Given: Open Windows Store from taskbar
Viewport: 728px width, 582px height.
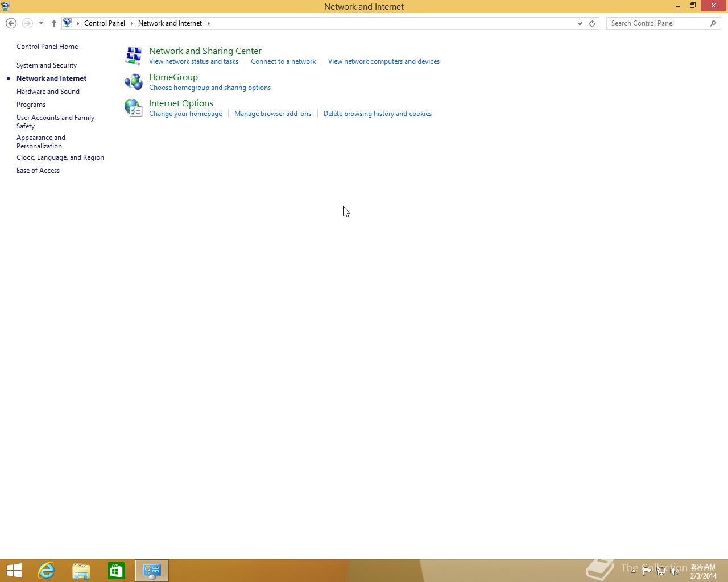Looking at the screenshot, I should click(117, 571).
